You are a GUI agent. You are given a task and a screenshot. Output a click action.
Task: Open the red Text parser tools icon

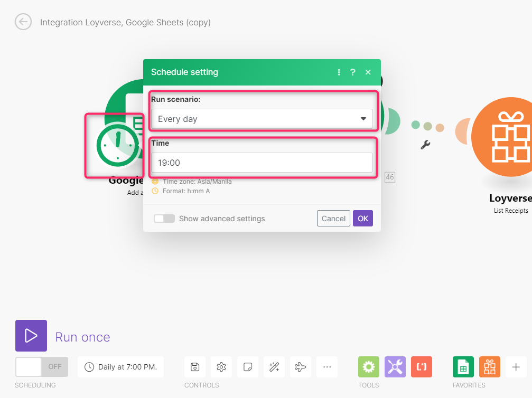(x=421, y=366)
